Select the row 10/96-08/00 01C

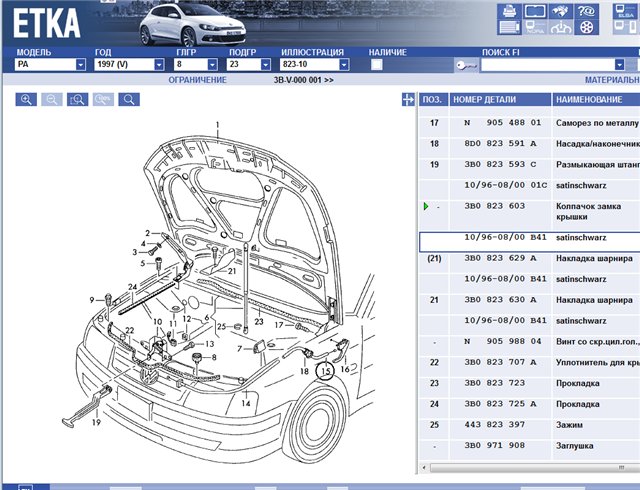(505, 185)
